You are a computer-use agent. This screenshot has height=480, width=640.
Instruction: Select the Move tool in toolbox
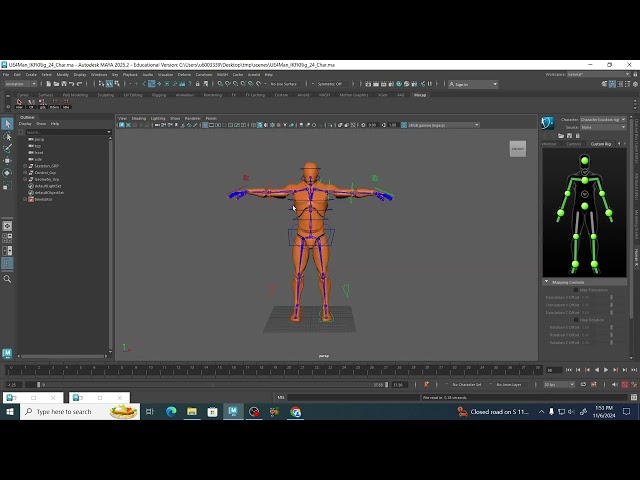(x=7, y=160)
